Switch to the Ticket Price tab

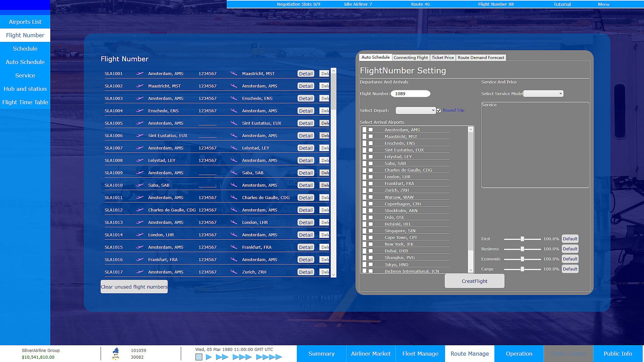coord(442,58)
